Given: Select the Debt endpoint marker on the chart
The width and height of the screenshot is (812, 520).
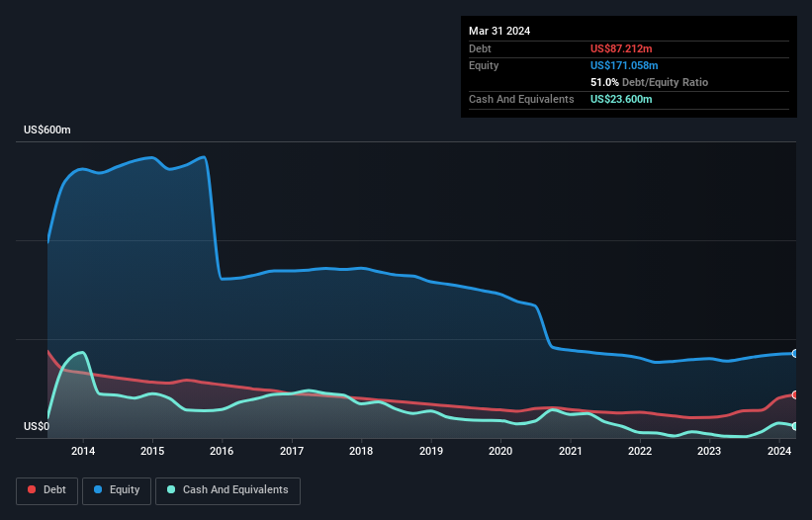Looking at the screenshot, I should click(795, 394).
